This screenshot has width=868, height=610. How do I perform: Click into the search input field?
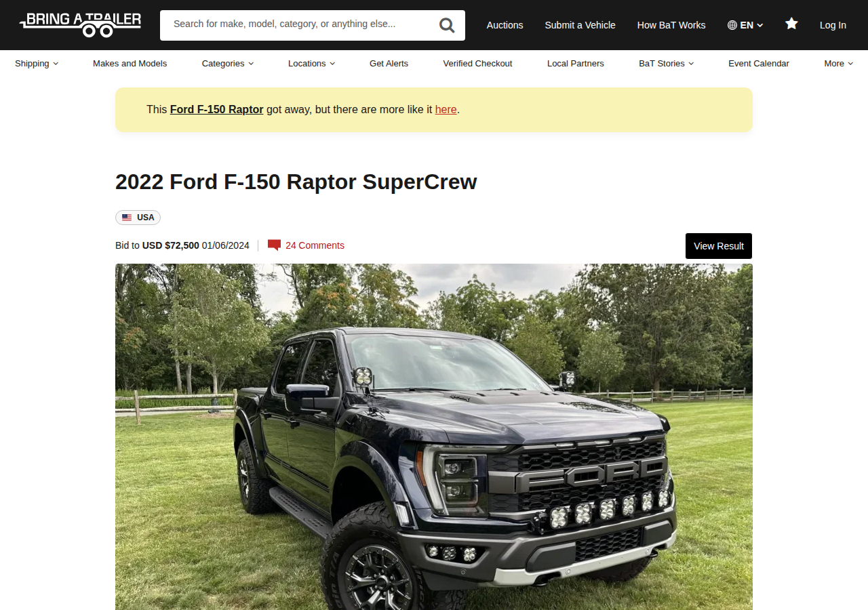(x=298, y=25)
